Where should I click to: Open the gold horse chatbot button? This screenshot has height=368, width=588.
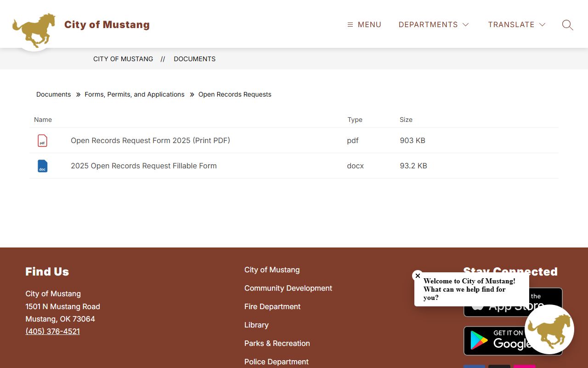point(549,329)
